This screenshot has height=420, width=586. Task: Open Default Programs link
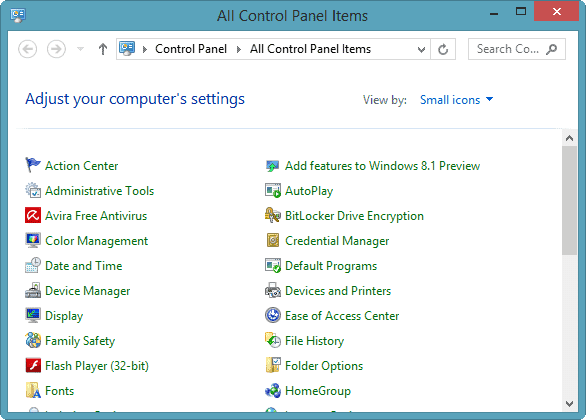click(x=331, y=266)
